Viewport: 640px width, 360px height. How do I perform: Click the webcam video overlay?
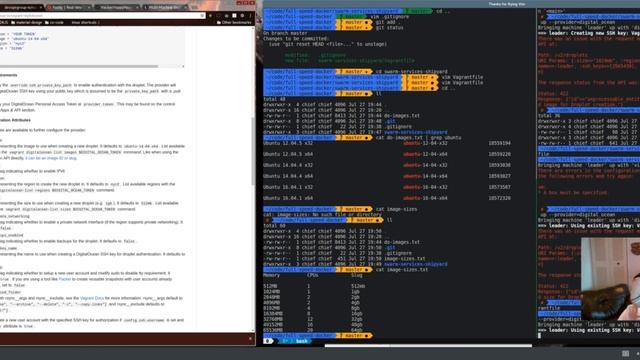click(x=610, y=279)
